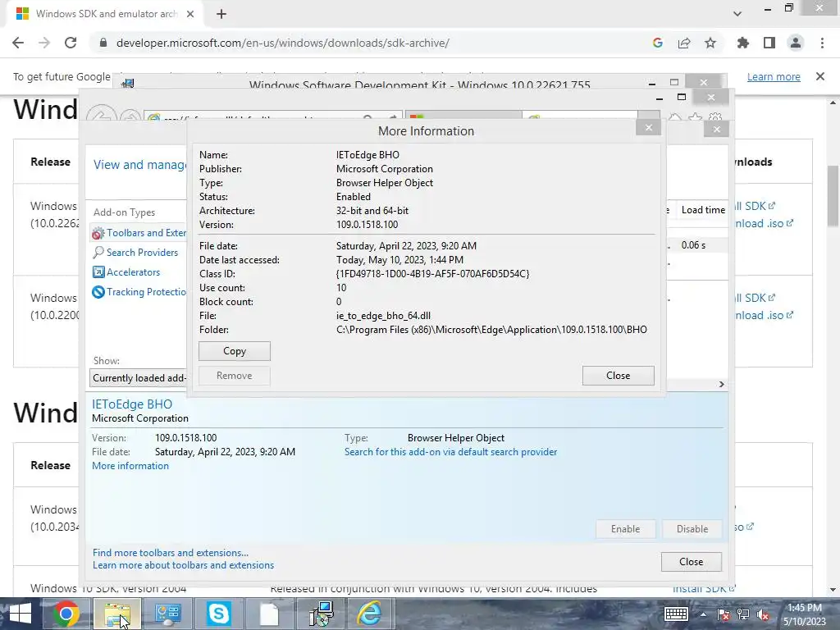The image size is (840, 630).
Task: Open Chrome Extensions puzzle icon
Action: [743, 43]
